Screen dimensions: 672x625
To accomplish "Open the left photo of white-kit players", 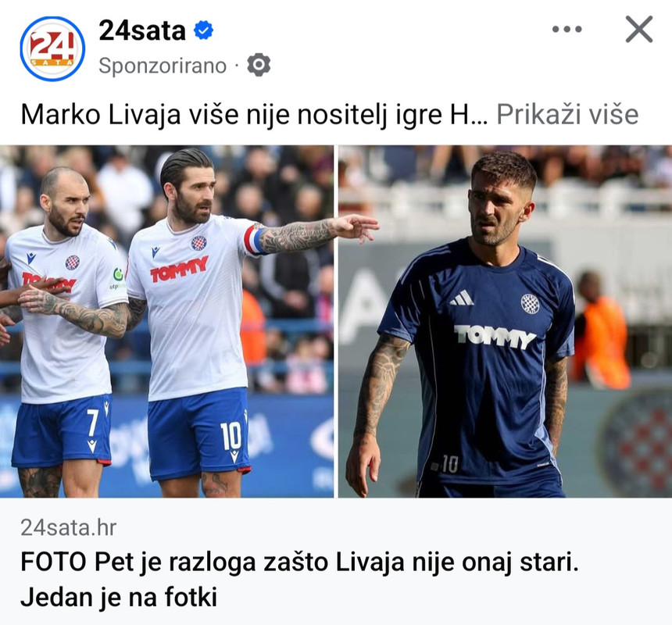I will [x=166, y=321].
